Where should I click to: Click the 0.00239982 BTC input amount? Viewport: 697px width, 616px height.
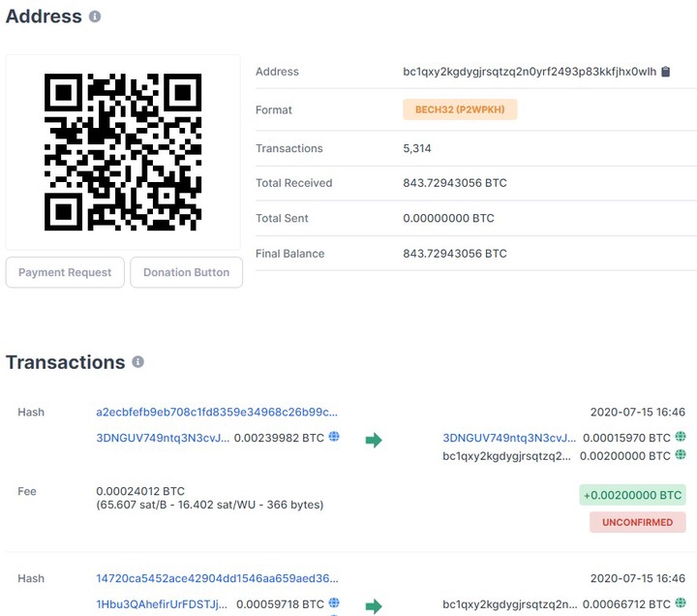tap(279, 438)
